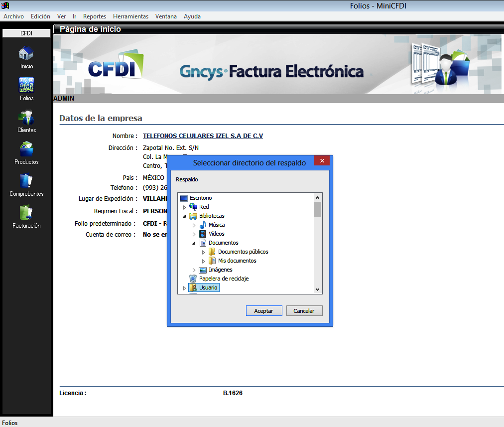Open the Reportes menu

pos(95,16)
